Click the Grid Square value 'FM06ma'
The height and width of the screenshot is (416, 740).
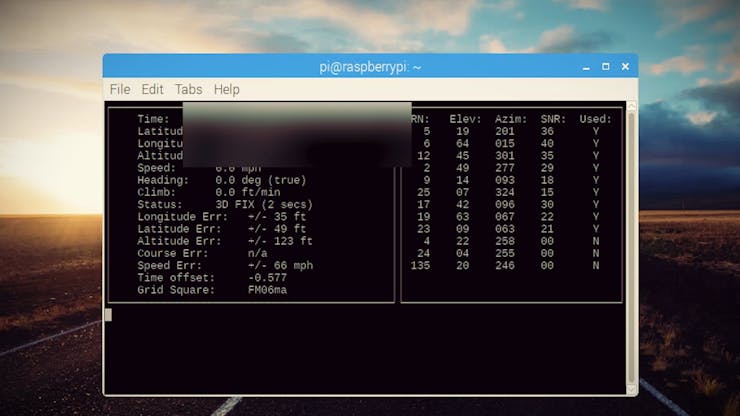tap(267, 290)
